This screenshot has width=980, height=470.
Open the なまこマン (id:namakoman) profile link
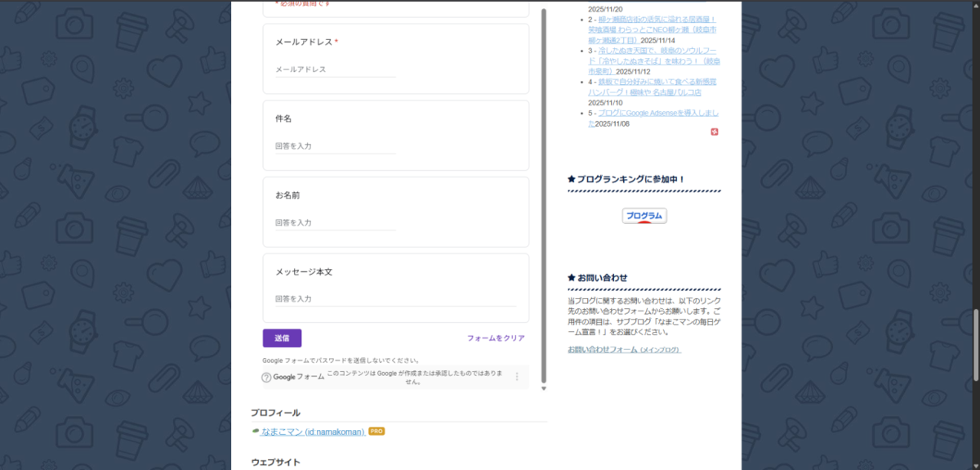313,432
